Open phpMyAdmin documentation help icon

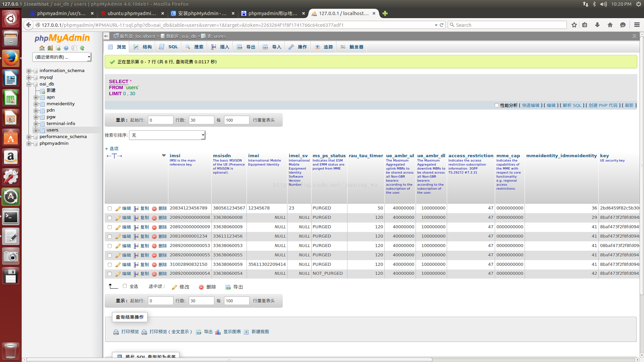point(66,48)
